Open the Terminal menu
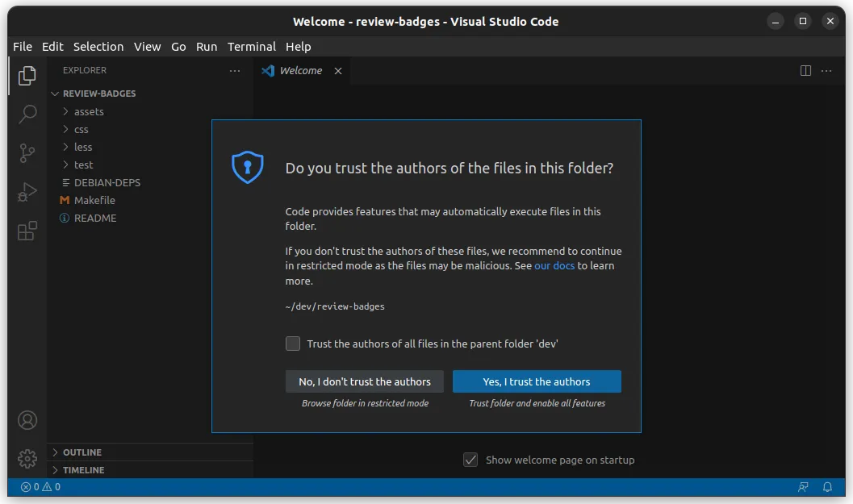The height and width of the screenshot is (504, 853). click(251, 47)
